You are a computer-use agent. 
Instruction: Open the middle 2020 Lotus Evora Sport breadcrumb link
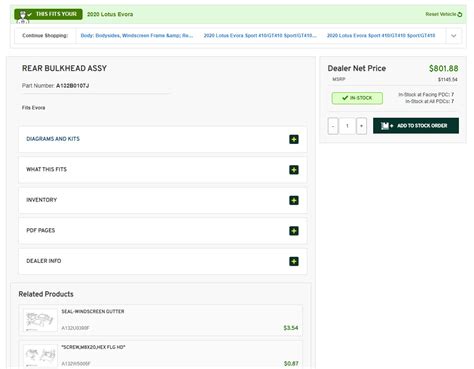coord(260,36)
